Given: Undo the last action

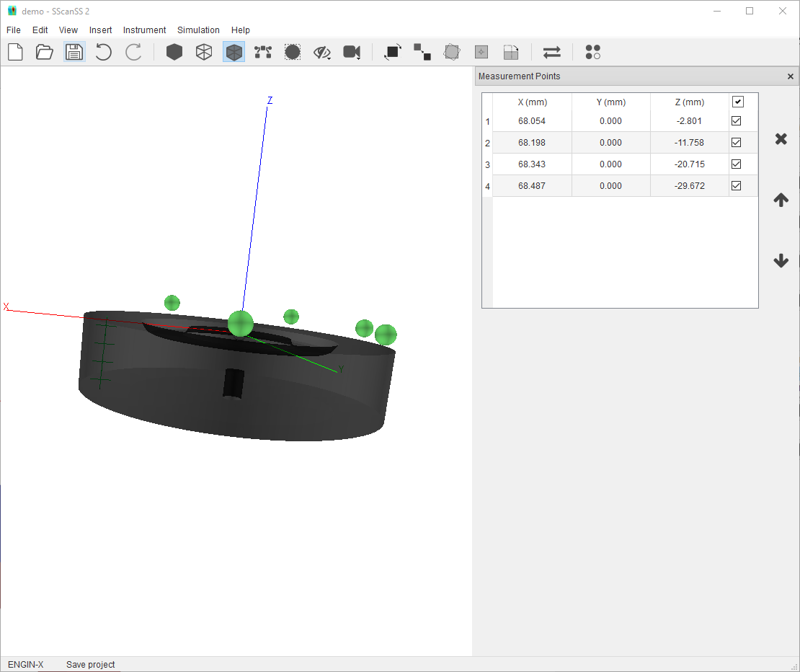Looking at the screenshot, I should click(x=104, y=52).
